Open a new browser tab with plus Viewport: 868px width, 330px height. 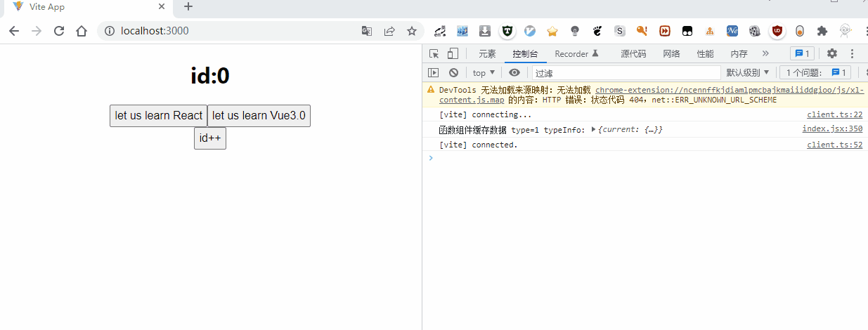click(x=188, y=7)
